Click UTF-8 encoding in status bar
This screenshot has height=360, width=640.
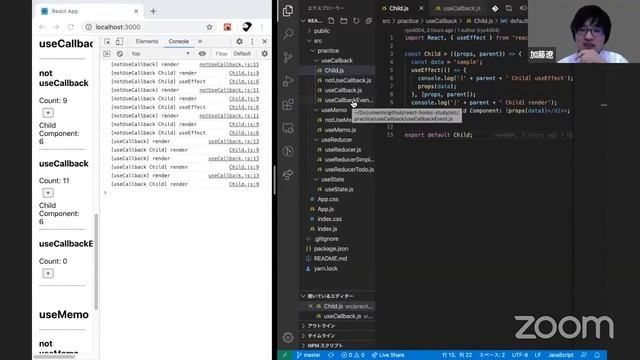pos(520,355)
